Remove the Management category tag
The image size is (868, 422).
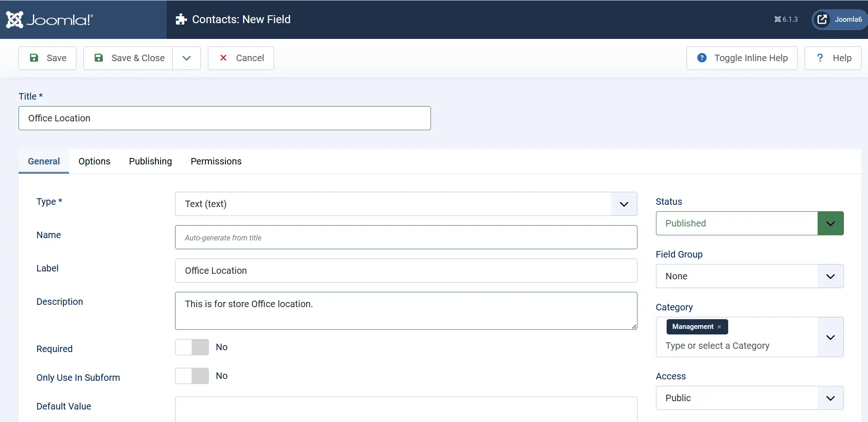pos(719,327)
